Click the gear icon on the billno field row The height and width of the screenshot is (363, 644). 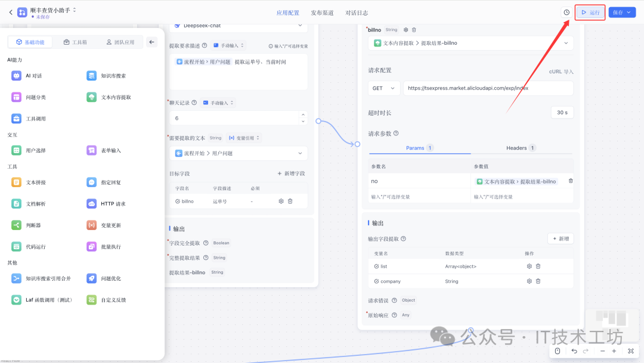[x=280, y=201]
